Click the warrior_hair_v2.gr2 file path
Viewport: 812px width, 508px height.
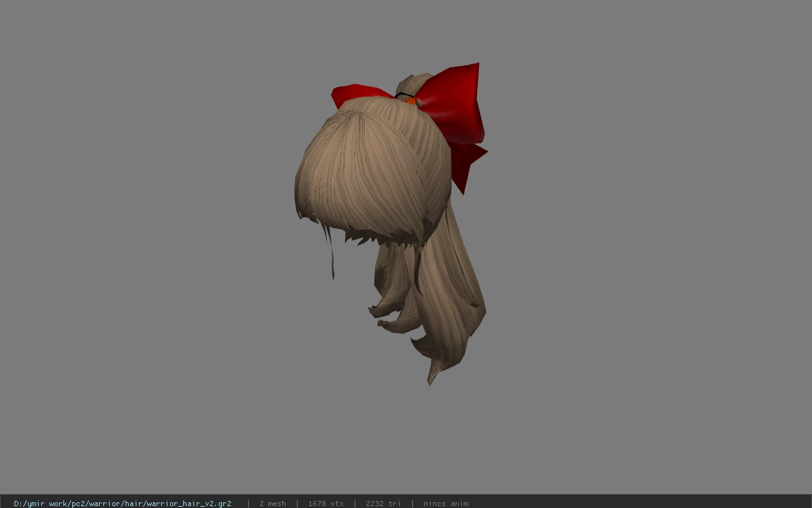[122, 504]
